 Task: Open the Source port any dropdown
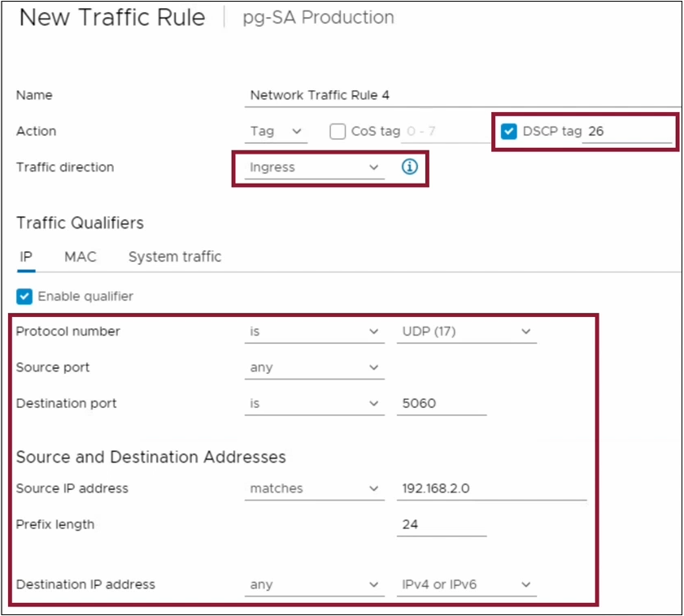click(315, 367)
